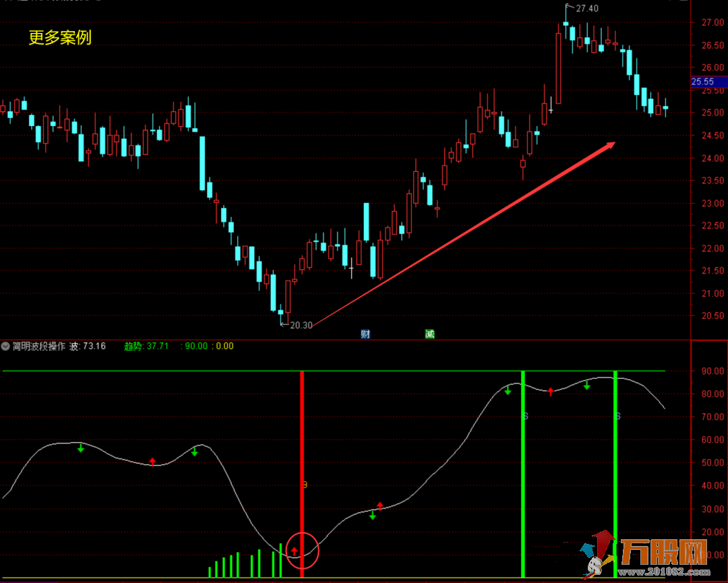Open the www.201082.com website link
The image size is (728, 583).
click(663, 573)
